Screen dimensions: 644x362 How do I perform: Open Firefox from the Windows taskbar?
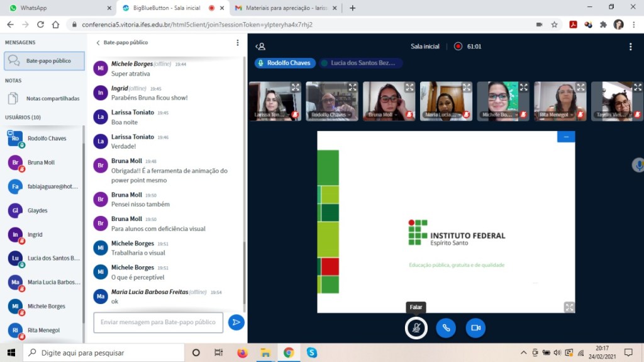242,353
